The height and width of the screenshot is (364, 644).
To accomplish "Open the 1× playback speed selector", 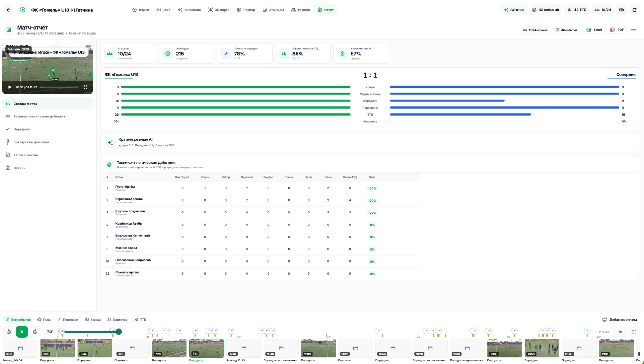I will click(620, 332).
